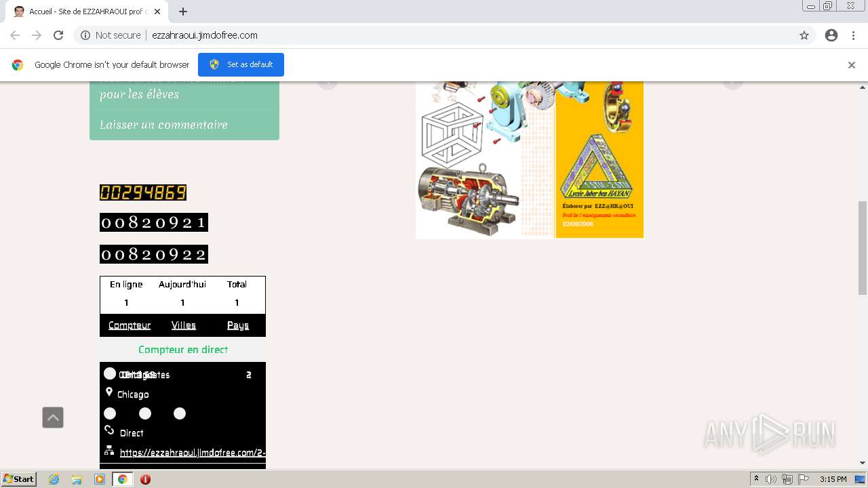This screenshot has width=868, height=488.
Task: Dismiss the default browser notification bar
Action: 852,65
